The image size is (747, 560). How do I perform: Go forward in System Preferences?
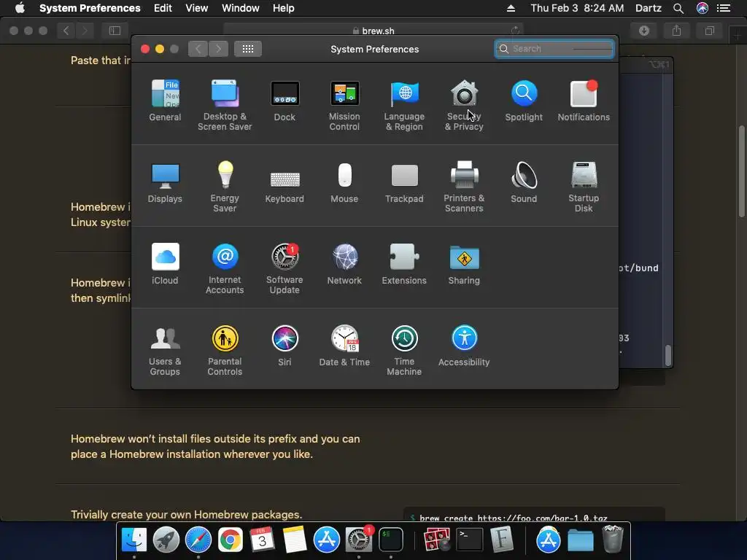point(218,49)
